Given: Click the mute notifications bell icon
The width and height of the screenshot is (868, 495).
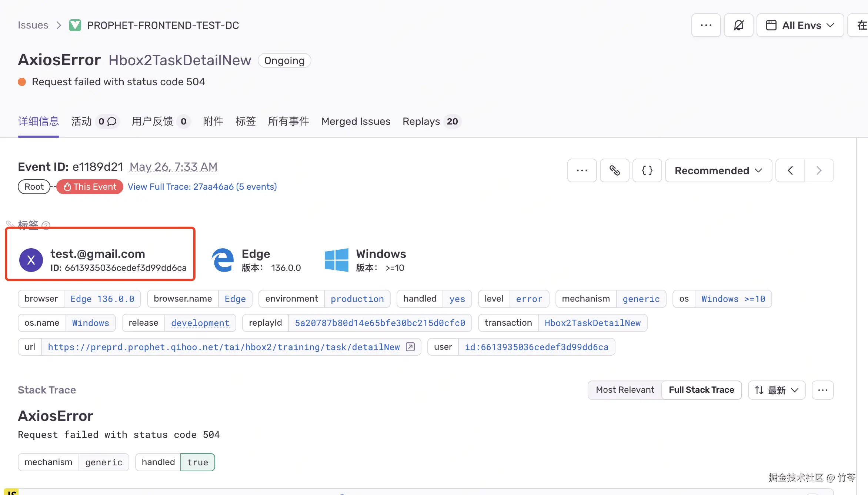Looking at the screenshot, I should point(738,25).
